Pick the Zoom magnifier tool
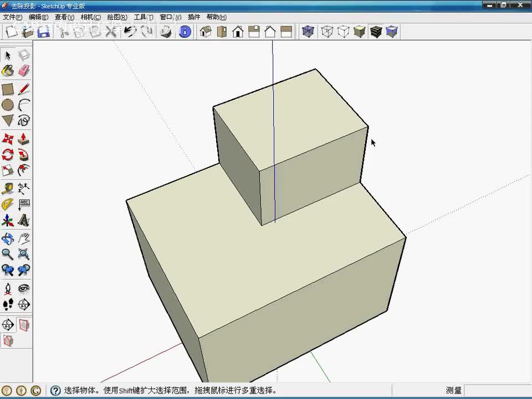This screenshot has height=399, width=532. 8,254
